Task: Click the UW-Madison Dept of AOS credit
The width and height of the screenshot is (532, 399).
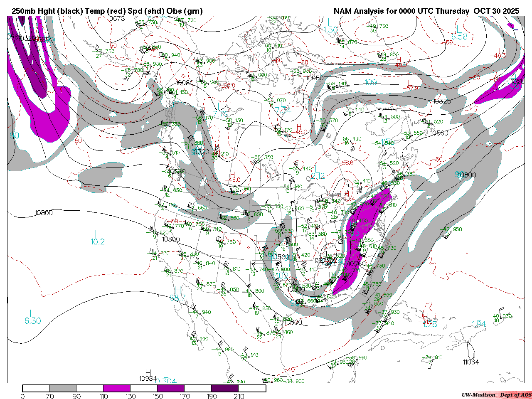Action: pyautogui.click(x=496, y=394)
